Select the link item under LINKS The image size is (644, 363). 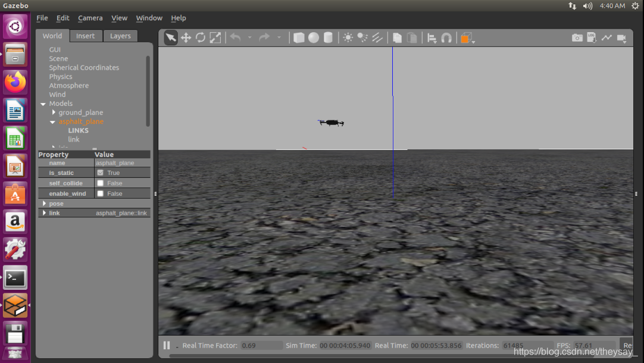point(74,140)
